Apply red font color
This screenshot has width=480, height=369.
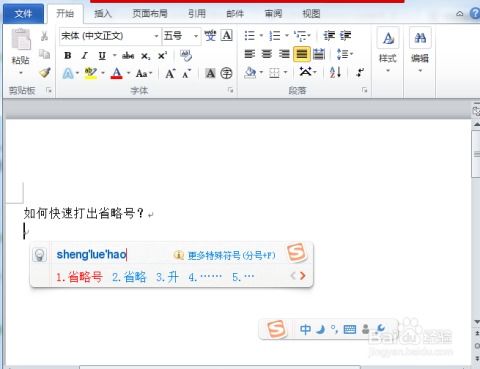point(116,73)
